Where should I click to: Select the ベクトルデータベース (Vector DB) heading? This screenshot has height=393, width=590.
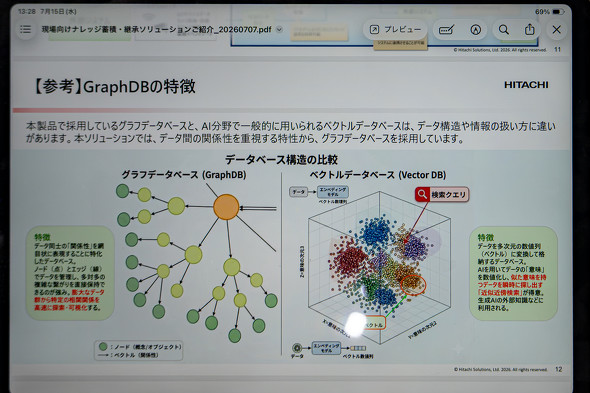[377, 175]
